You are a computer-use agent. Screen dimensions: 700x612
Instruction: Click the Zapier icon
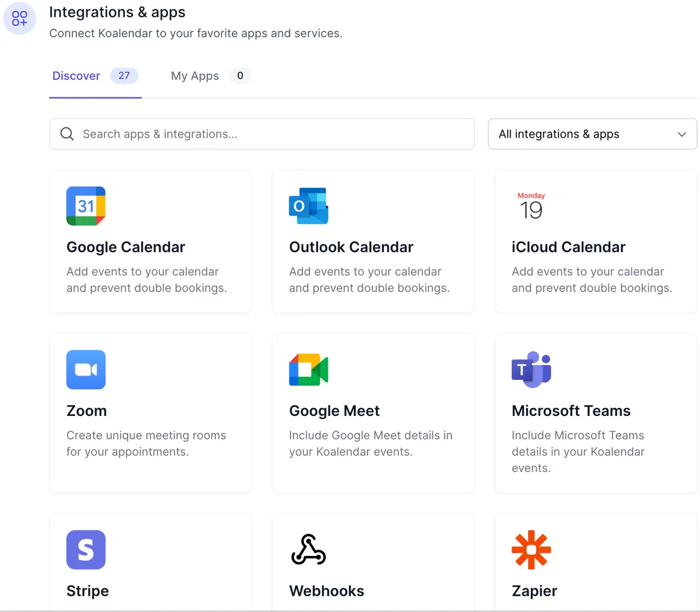click(x=531, y=549)
